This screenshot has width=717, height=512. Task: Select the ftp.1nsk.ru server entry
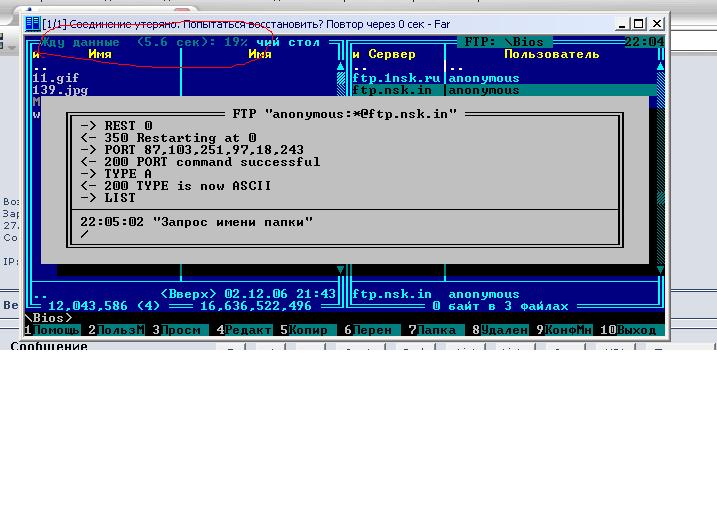pyautogui.click(x=397, y=77)
